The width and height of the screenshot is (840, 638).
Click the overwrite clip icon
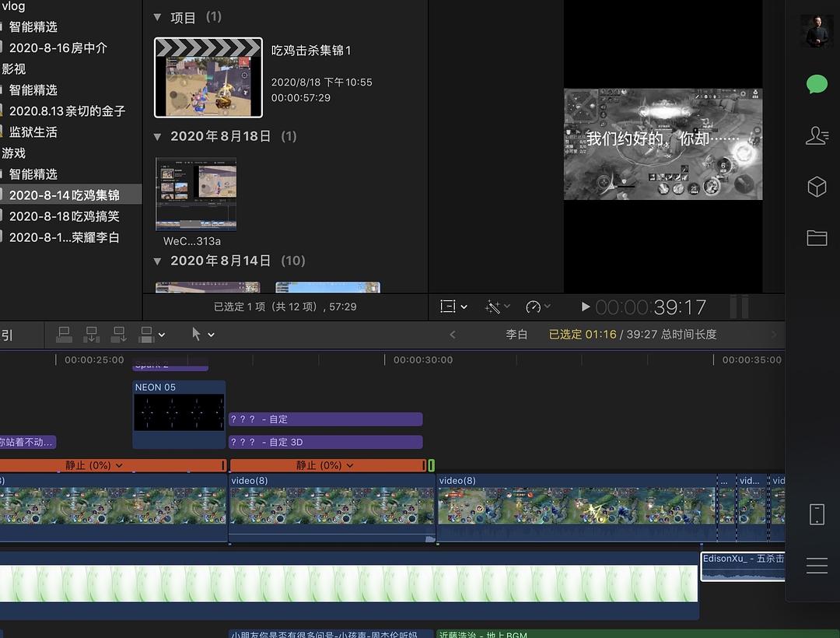(145, 335)
